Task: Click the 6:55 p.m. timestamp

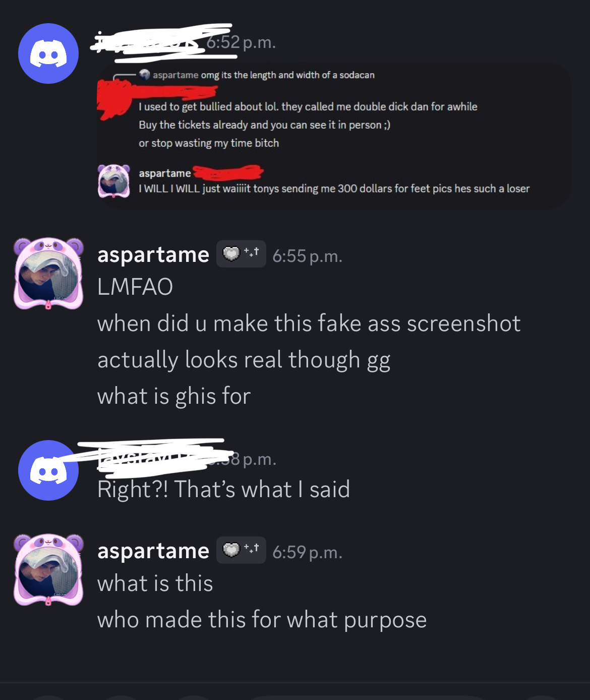Action: (x=308, y=256)
